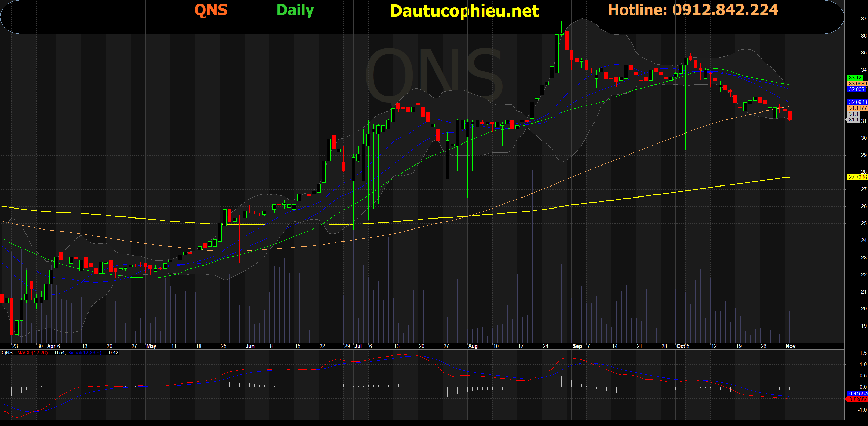This screenshot has width=868, height=426.
Task: Select the green 33.12 price tag
Action: [855, 78]
